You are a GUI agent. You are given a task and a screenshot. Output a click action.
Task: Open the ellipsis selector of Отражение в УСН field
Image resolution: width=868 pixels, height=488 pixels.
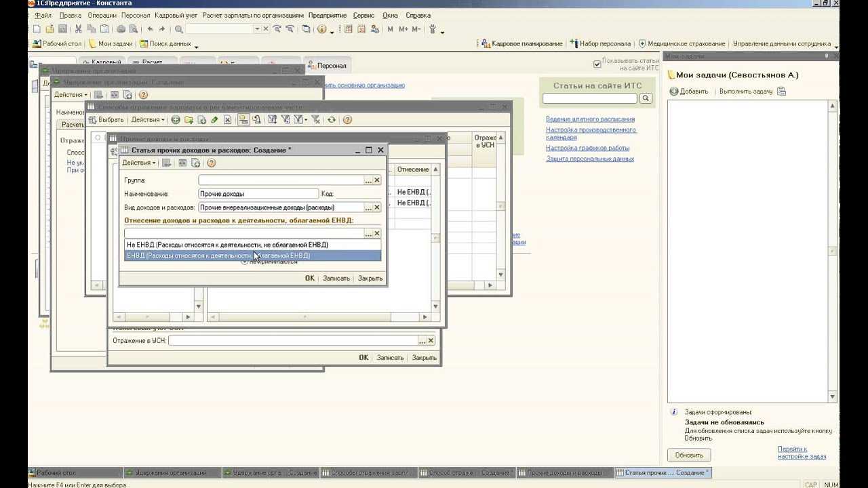pos(422,340)
